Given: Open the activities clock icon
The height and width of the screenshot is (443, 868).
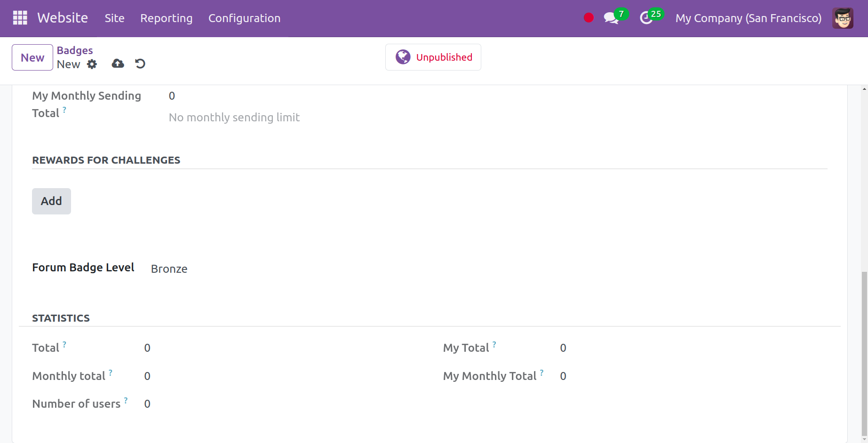Looking at the screenshot, I should (646, 18).
